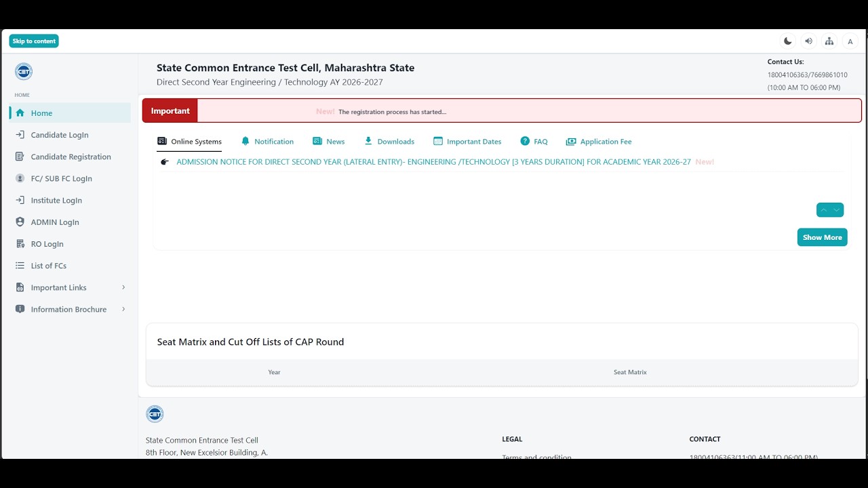Viewport: 868px width, 488px height.
Task: Click pointing hand icon beside admission notice
Action: (x=165, y=162)
